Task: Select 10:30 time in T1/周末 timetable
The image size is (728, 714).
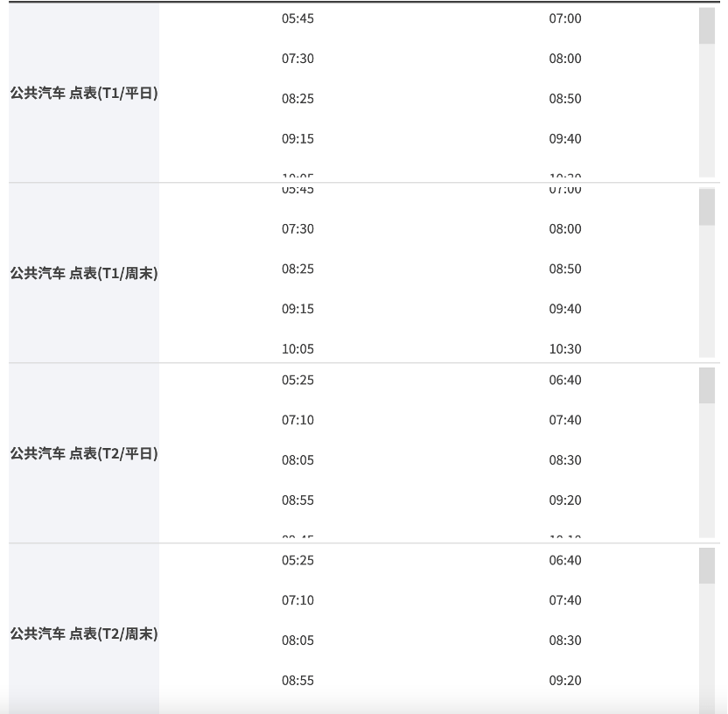Action: [565, 348]
